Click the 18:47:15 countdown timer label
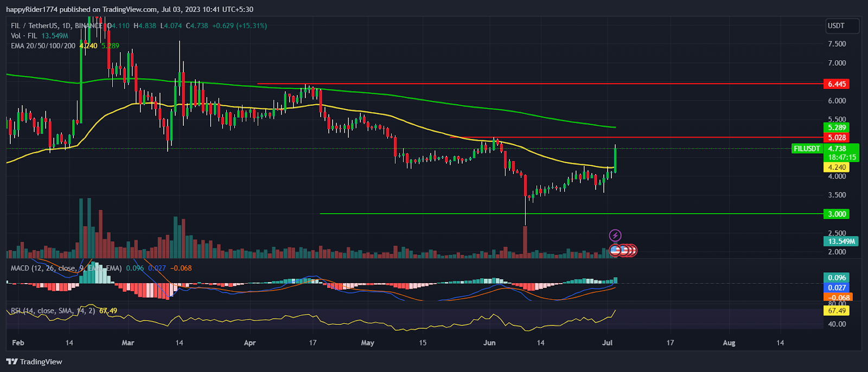 pyautogui.click(x=842, y=157)
